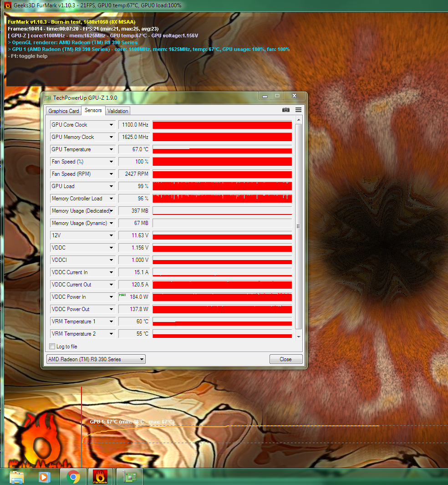Open Windows Explorer from the taskbar
This screenshot has width=448, height=485.
(17, 477)
